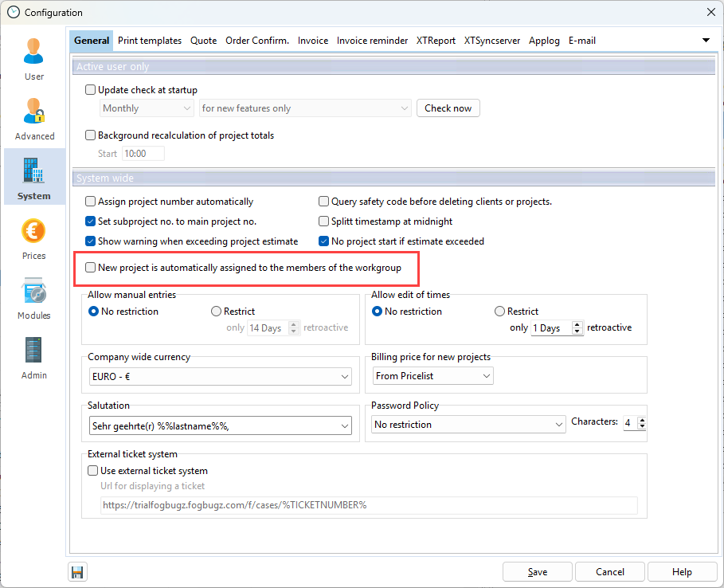Switch to the Print templates tab
The image size is (724, 588).
click(150, 41)
